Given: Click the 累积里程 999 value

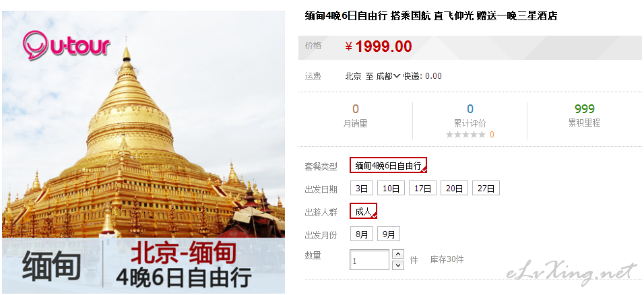Looking at the screenshot, I should pos(585,109).
